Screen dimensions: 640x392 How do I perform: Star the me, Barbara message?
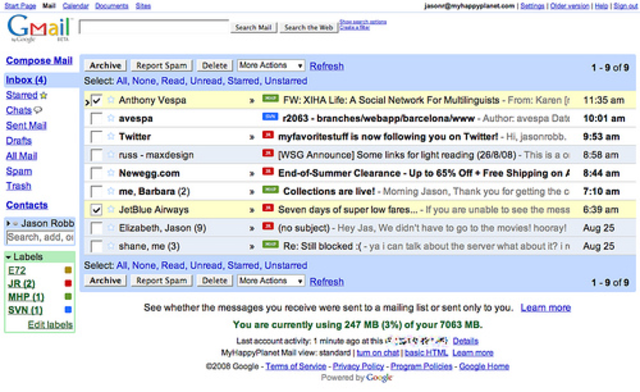pos(111,191)
